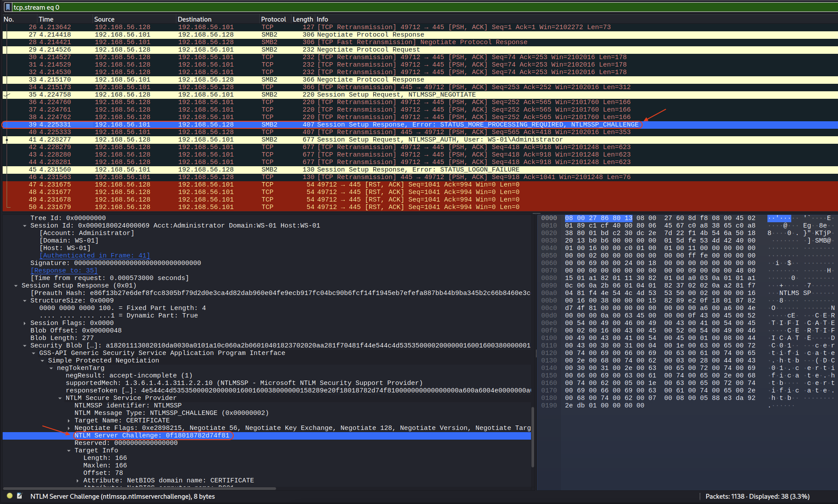The height and width of the screenshot is (504, 838).
Task: Click 'NTLM Server Challenge' status bar description
Action: click(x=123, y=496)
